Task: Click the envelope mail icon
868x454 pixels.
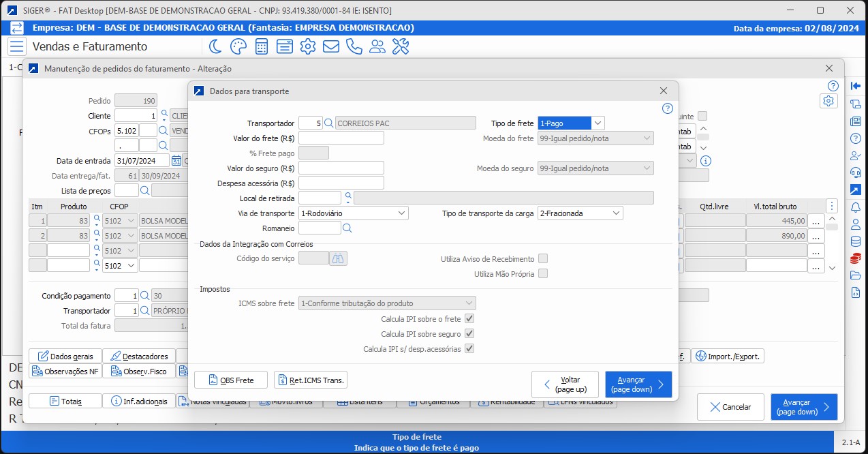Action: [x=331, y=46]
